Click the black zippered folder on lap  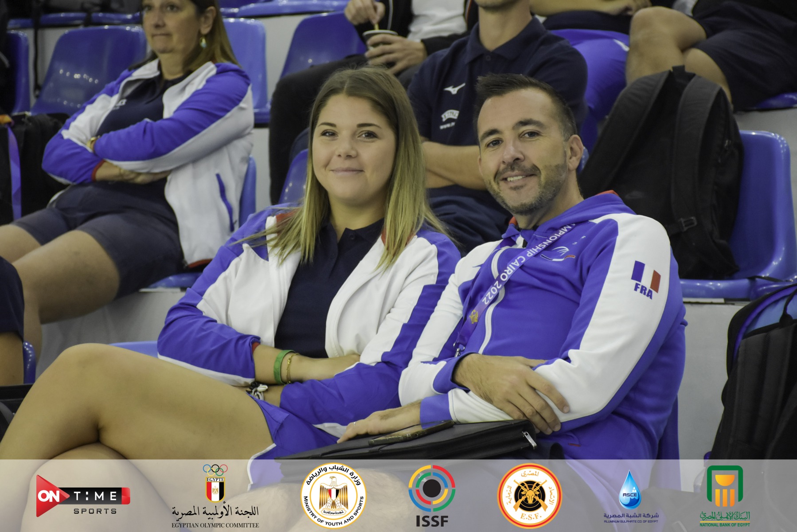coord(443,441)
